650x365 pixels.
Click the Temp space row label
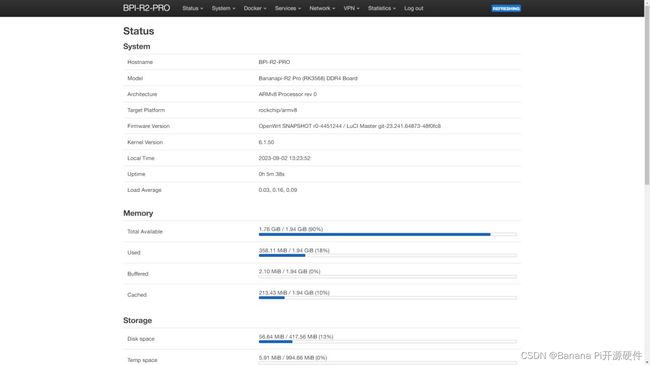142,360
